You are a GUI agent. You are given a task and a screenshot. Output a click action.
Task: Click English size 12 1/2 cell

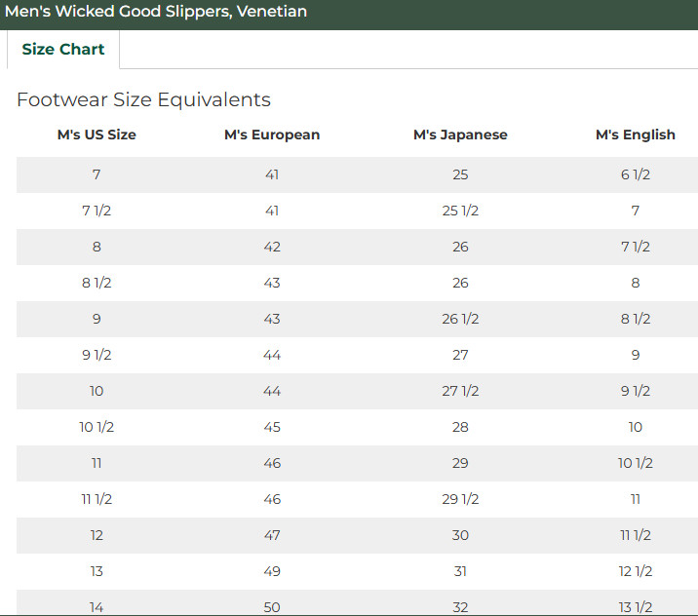(x=635, y=571)
